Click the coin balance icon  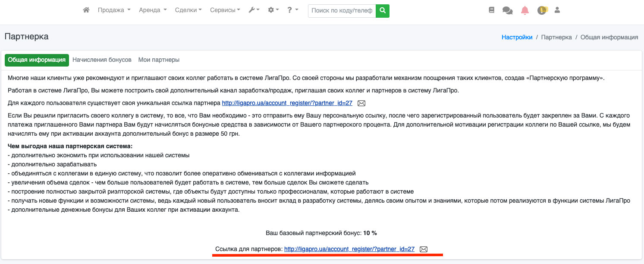pos(542,10)
